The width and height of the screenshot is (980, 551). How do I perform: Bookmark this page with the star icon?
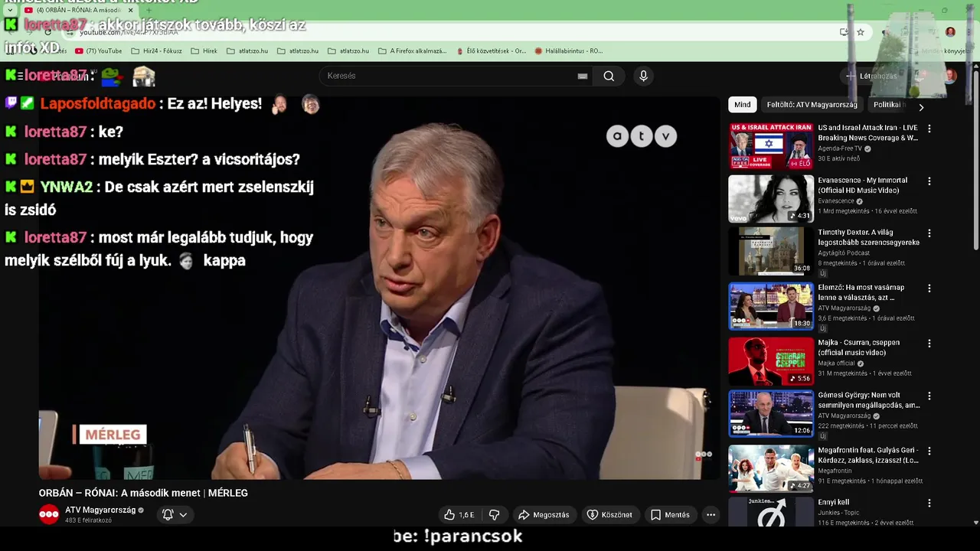861,32
